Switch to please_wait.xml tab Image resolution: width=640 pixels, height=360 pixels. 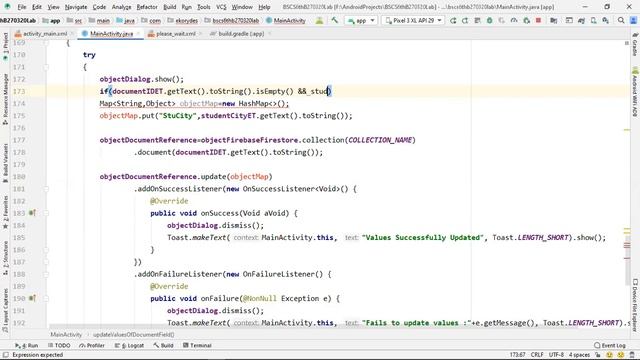pyautogui.click(x=176, y=34)
